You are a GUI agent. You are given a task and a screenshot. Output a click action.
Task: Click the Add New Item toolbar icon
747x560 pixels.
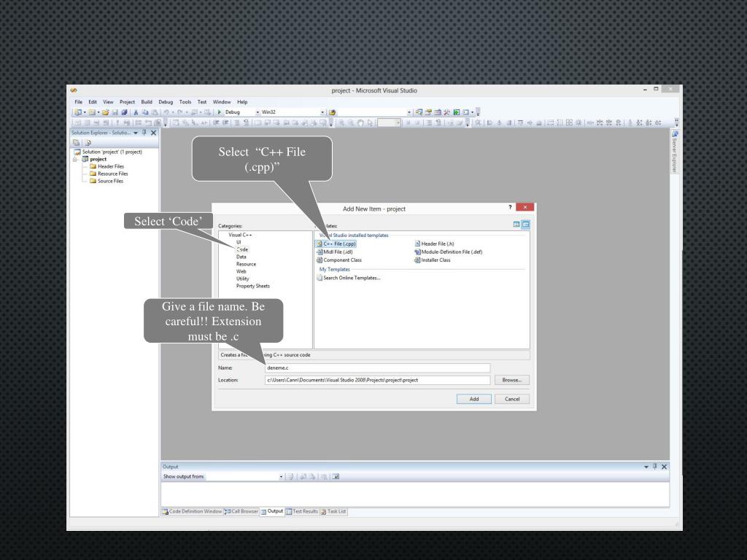coord(92,112)
